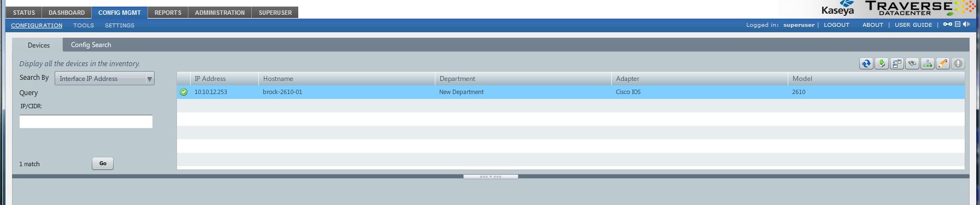The width and height of the screenshot is (980, 205).
Task: Click green status check on device row
Action: tap(184, 92)
